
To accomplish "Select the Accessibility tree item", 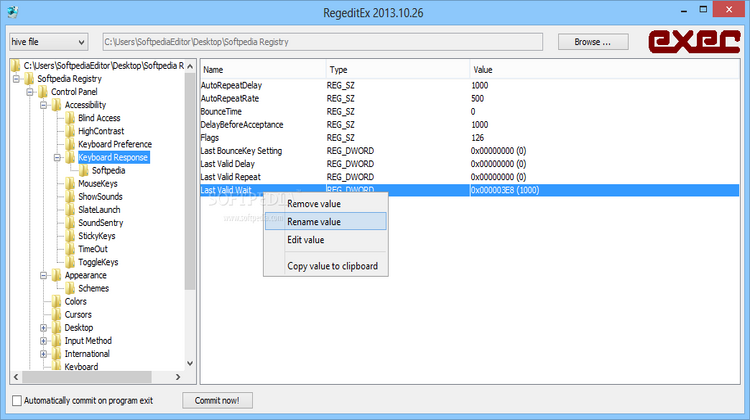I will click(x=85, y=105).
